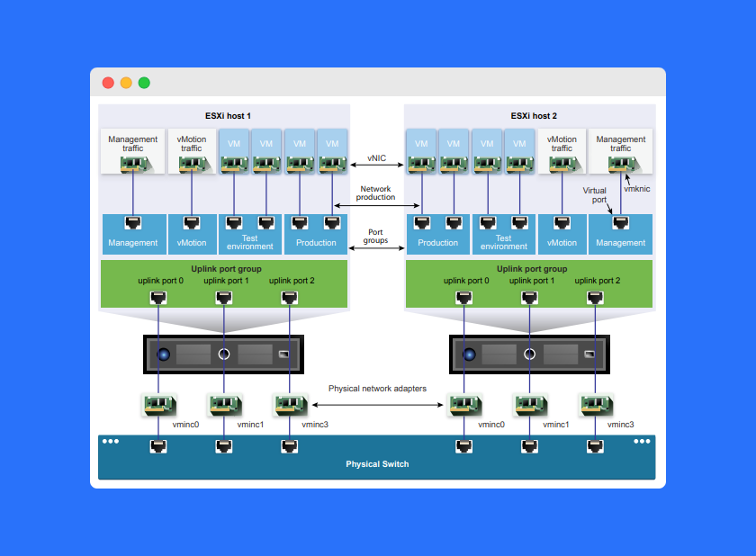Viewport: 756px width, 556px height.
Task: Select host 2 vMotion traffic network card
Action: click(x=562, y=164)
